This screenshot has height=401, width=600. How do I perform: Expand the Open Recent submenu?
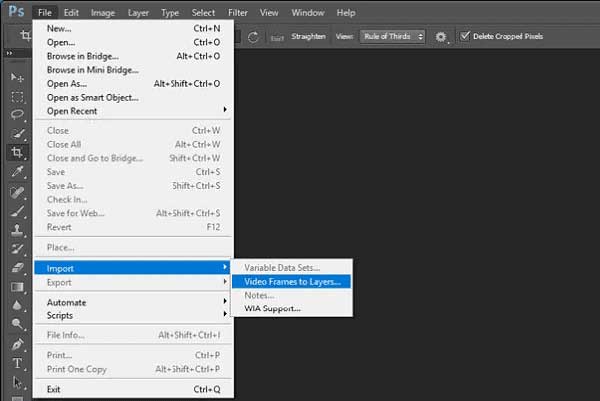tap(132, 111)
